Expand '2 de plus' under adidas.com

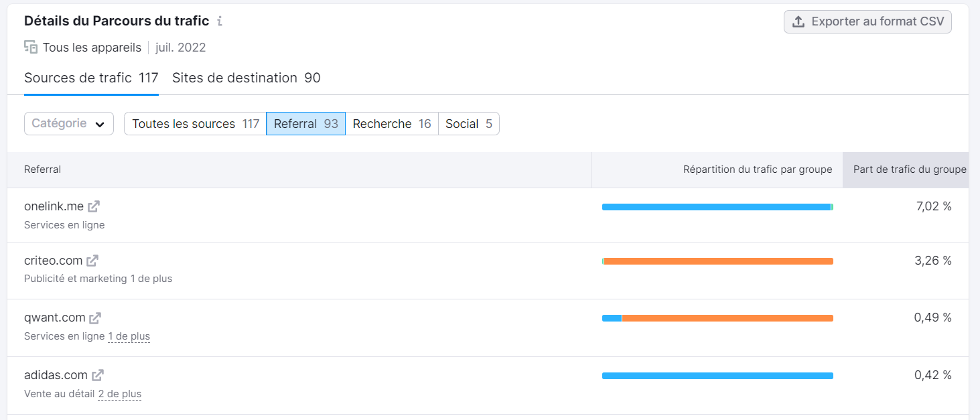click(x=119, y=394)
